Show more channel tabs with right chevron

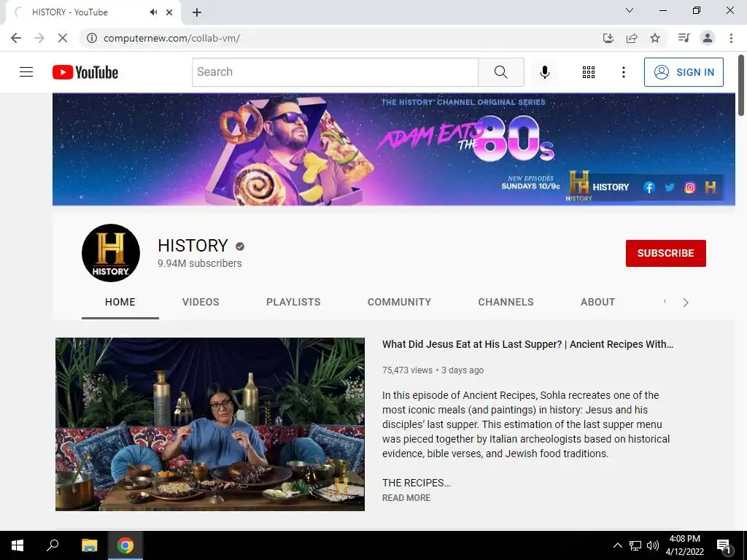coord(686,303)
